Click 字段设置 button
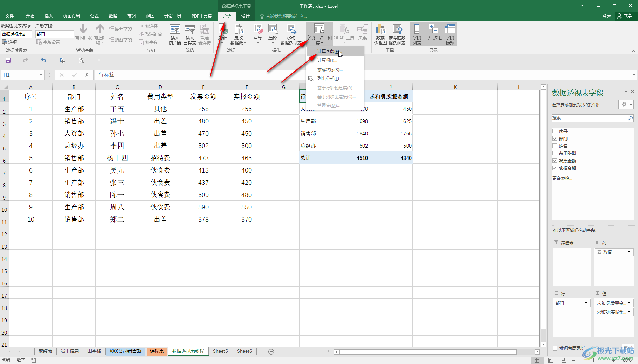Image resolution: width=638 pixels, height=364 pixels. click(x=48, y=42)
